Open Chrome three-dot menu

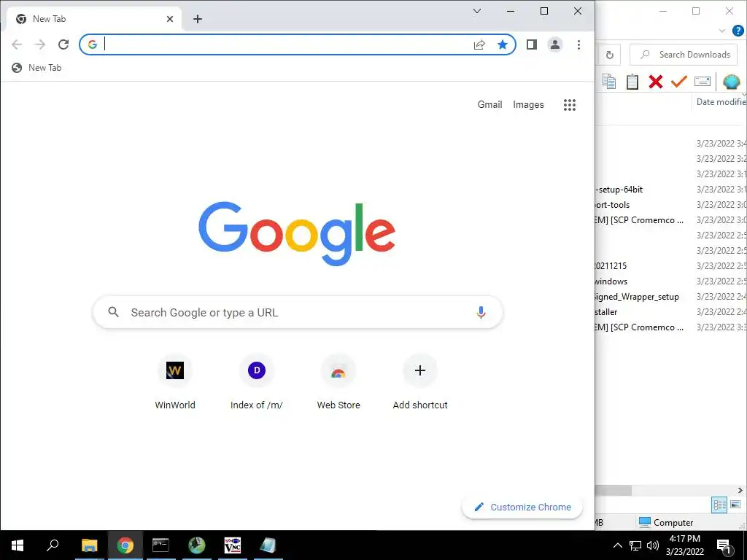tap(578, 44)
